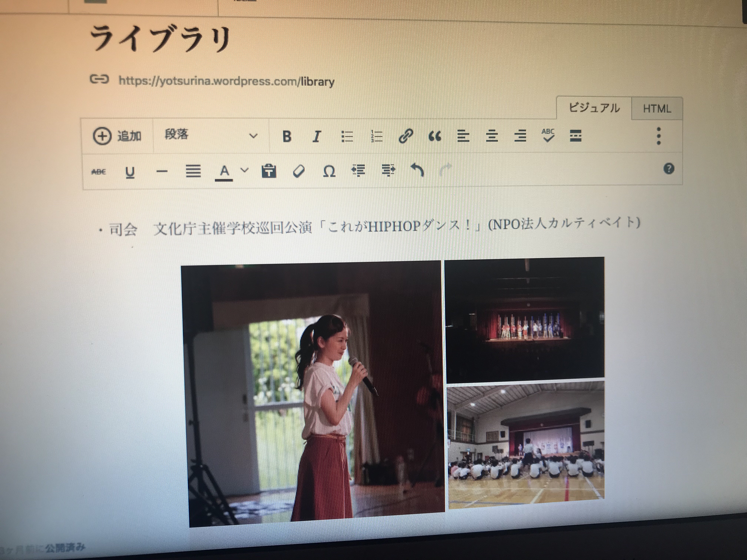Viewport: 747px width, 560px height.
Task: Apply blockquote formatting
Action: (x=435, y=136)
